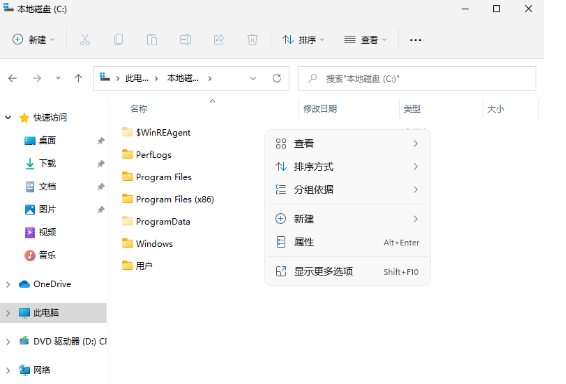
Task: Open 查看 submenu in context menu
Action: tap(347, 144)
